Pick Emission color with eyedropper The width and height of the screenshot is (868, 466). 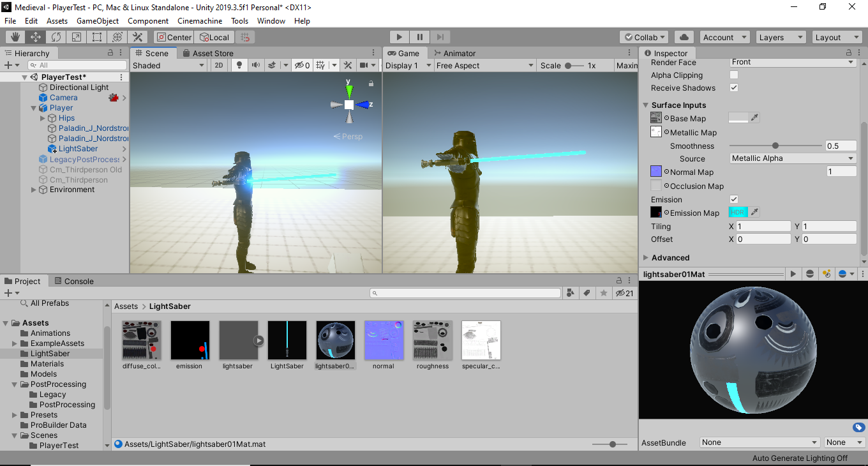click(754, 212)
